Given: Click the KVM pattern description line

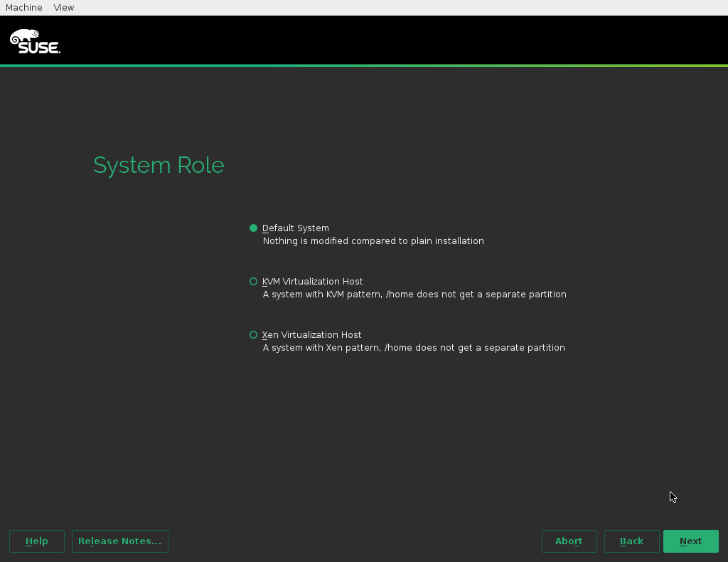Looking at the screenshot, I should [414, 295].
